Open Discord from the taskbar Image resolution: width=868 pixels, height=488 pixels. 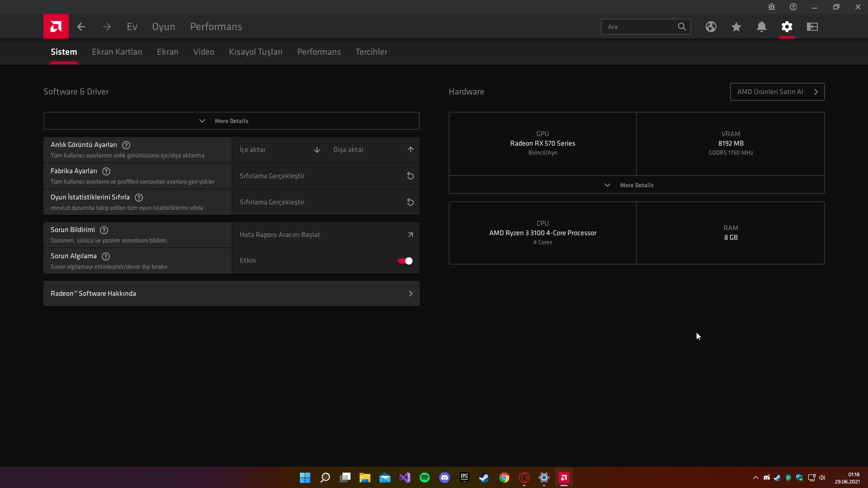tap(445, 478)
